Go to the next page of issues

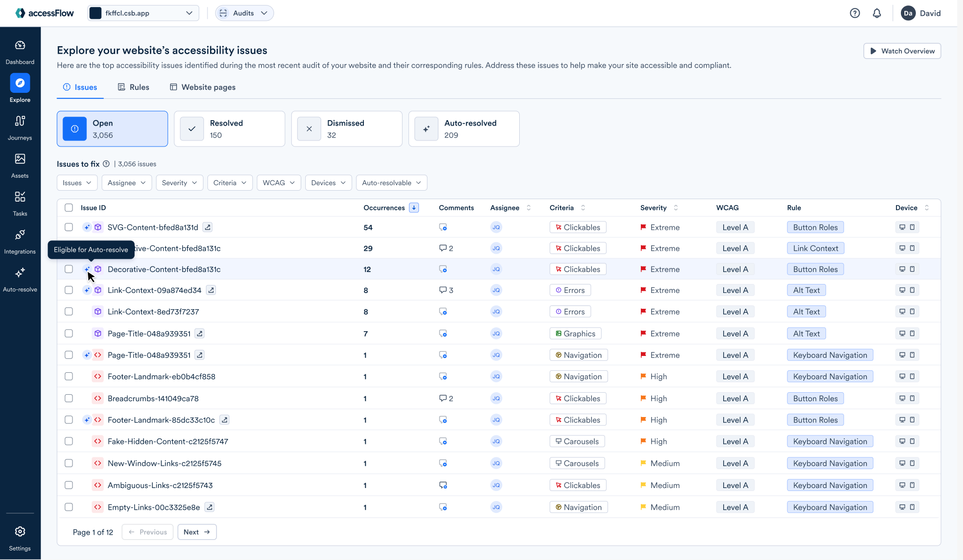pyautogui.click(x=197, y=532)
